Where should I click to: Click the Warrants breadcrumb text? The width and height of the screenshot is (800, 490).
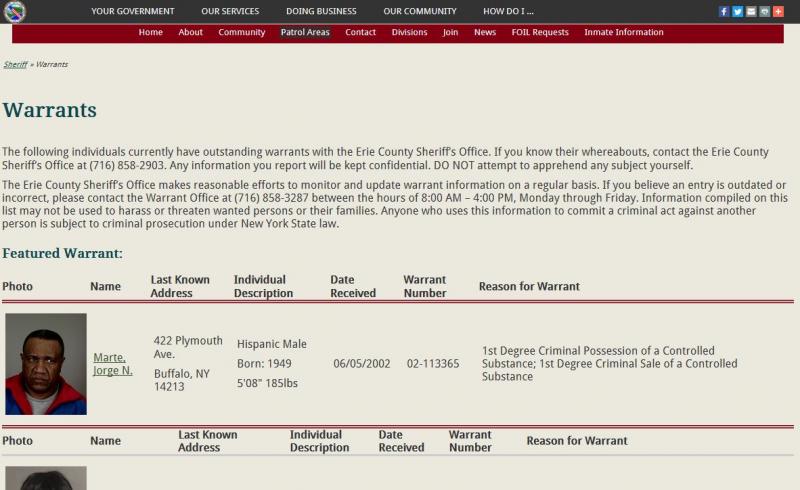coord(52,64)
